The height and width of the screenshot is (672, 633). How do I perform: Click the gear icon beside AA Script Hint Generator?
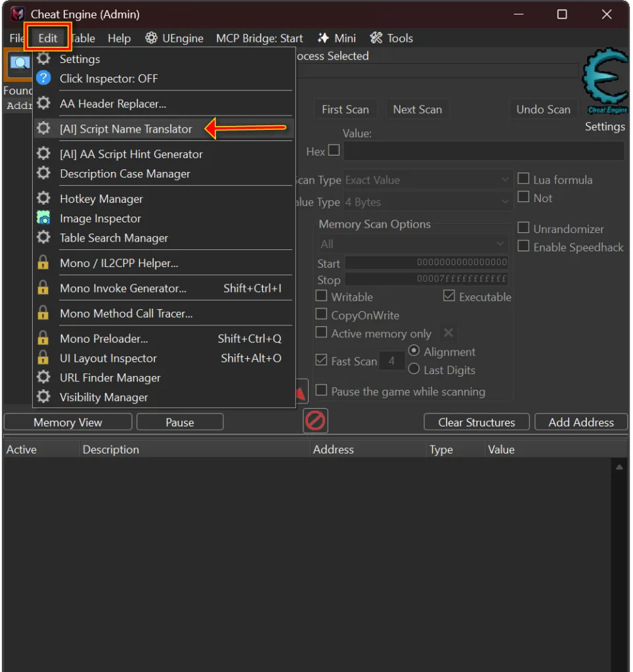43,154
